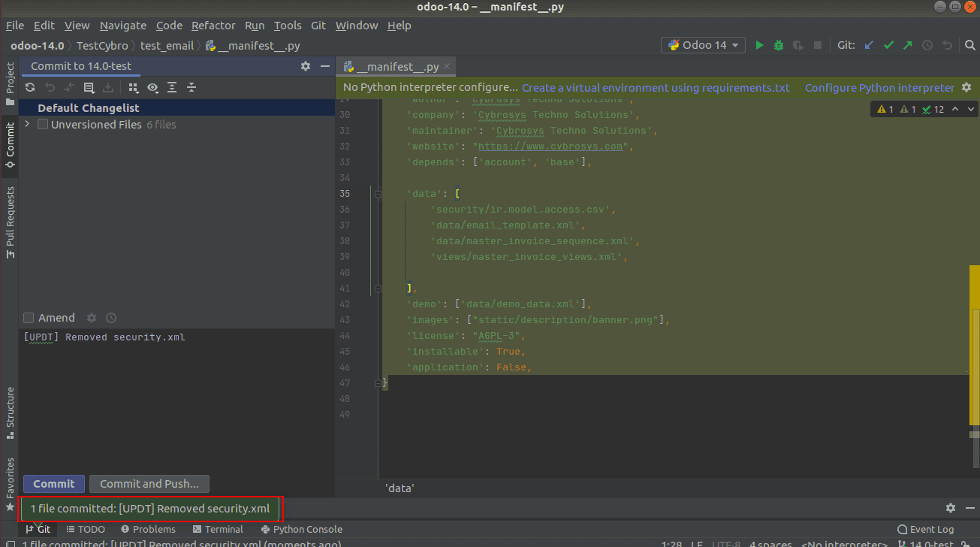Check the Unversioned Files checkbox

click(43, 125)
